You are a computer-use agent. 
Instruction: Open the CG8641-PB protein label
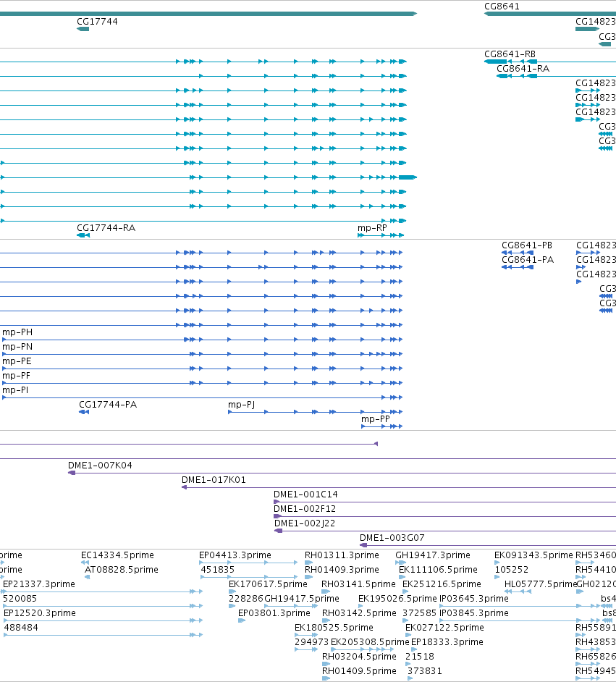527,245
